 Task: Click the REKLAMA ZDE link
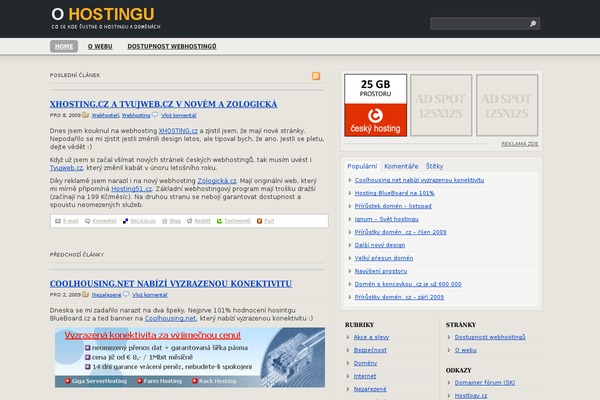point(520,144)
